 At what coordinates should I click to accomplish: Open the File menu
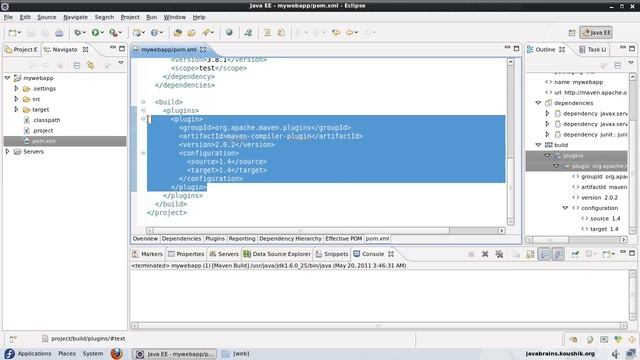[x=8, y=17]
